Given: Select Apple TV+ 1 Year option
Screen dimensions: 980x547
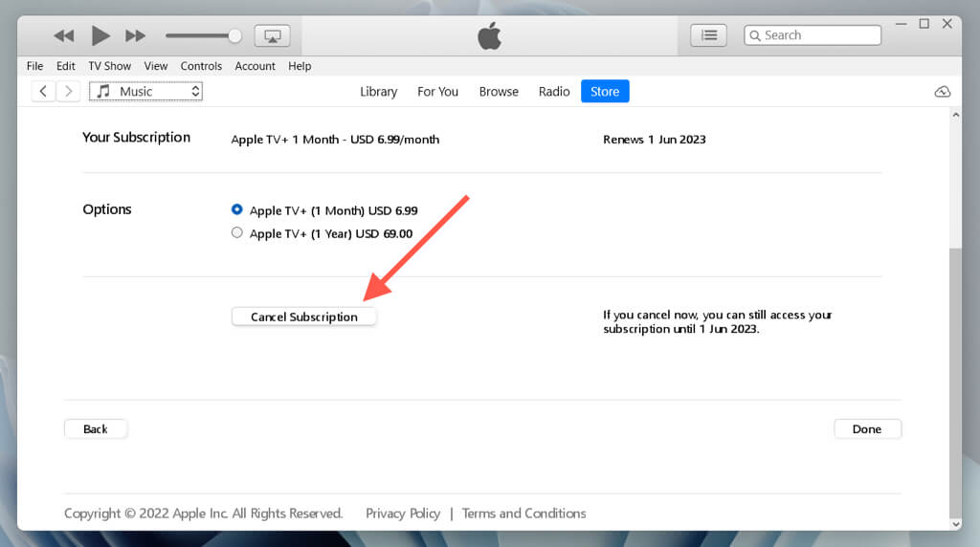Looking at the screenshot, I should pyautogui.click(x=237, y=233).
